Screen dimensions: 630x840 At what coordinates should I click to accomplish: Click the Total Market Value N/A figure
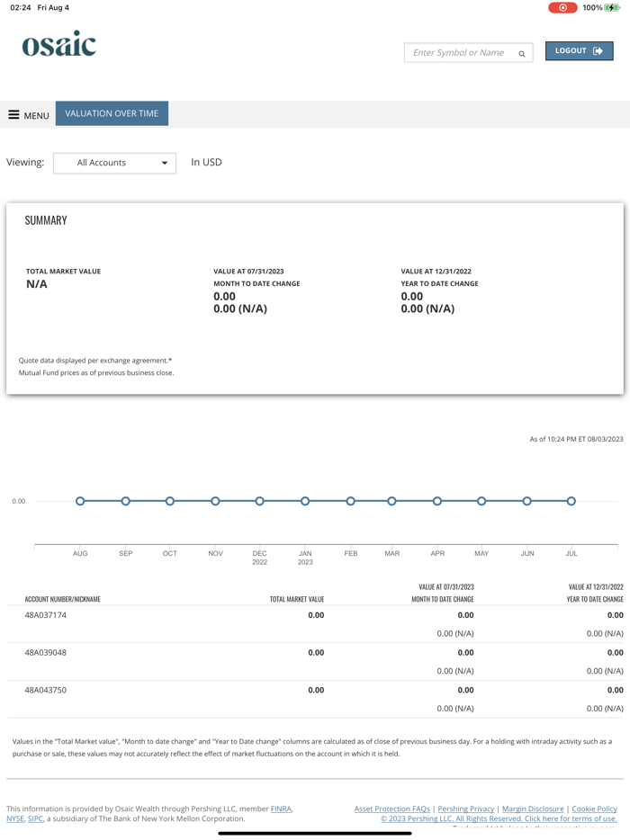pos(37,284)
